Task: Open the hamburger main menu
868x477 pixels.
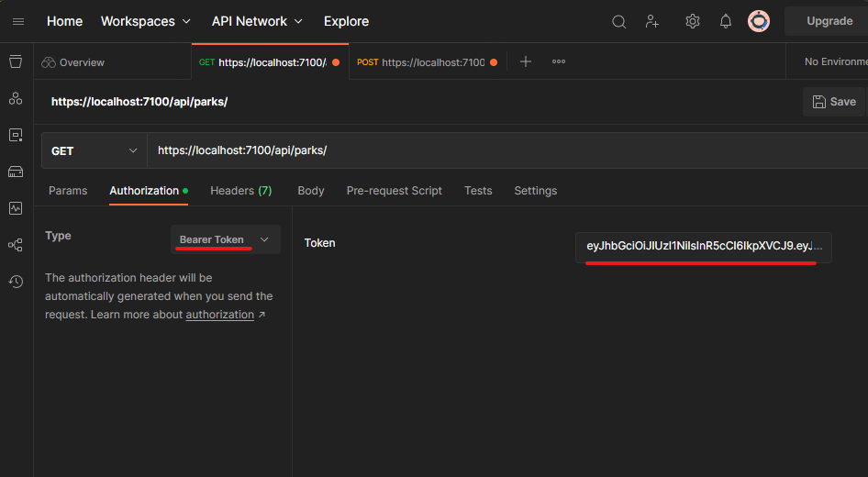Action: [18, 22]
